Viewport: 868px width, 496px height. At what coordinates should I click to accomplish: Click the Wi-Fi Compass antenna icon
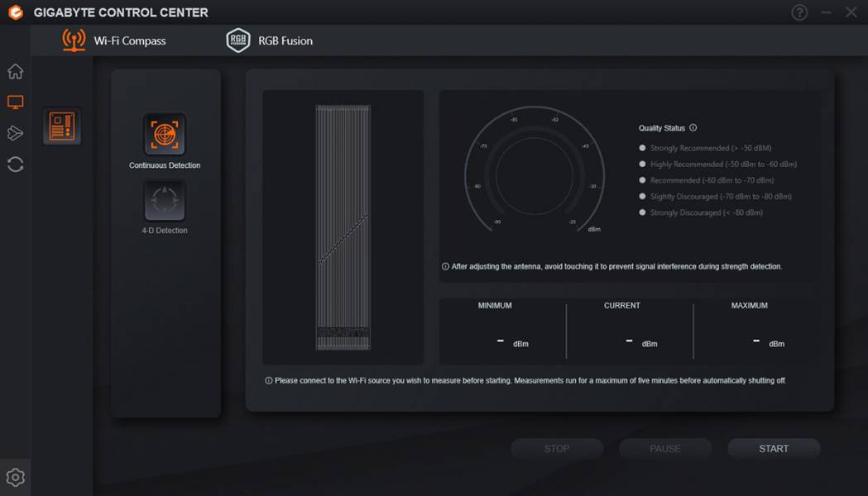click(x=74, y=41)
